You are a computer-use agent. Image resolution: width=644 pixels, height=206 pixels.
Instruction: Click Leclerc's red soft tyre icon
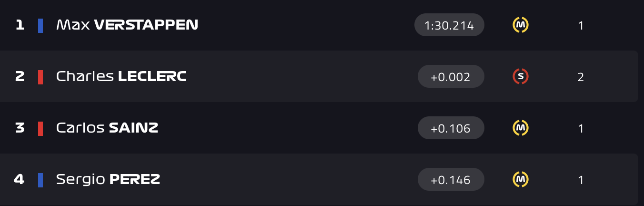tap(521, 76)
